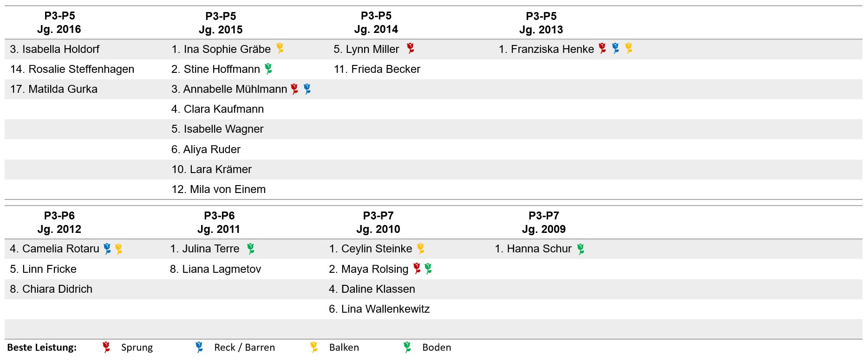This screenshot has height=360, width=868.
Task: Click the entry 3. Isabella Holdorf
Action: [55, 49]
